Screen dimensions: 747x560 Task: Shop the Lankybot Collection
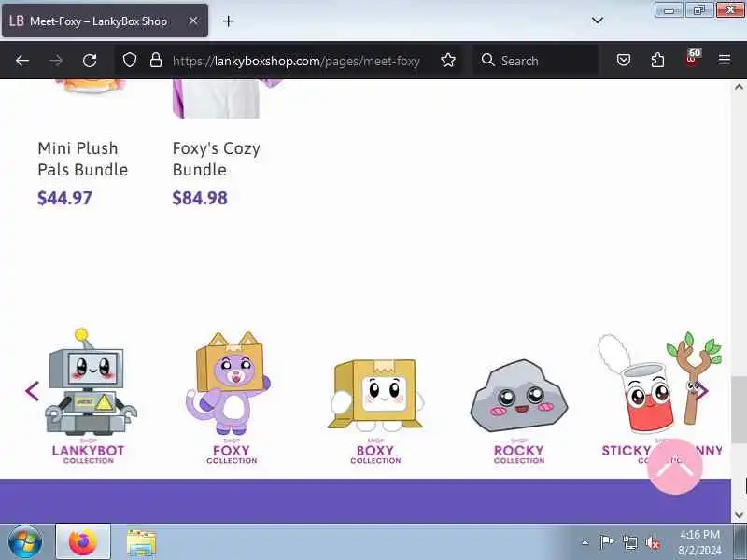pyautogui.click(x=88, y=396)
